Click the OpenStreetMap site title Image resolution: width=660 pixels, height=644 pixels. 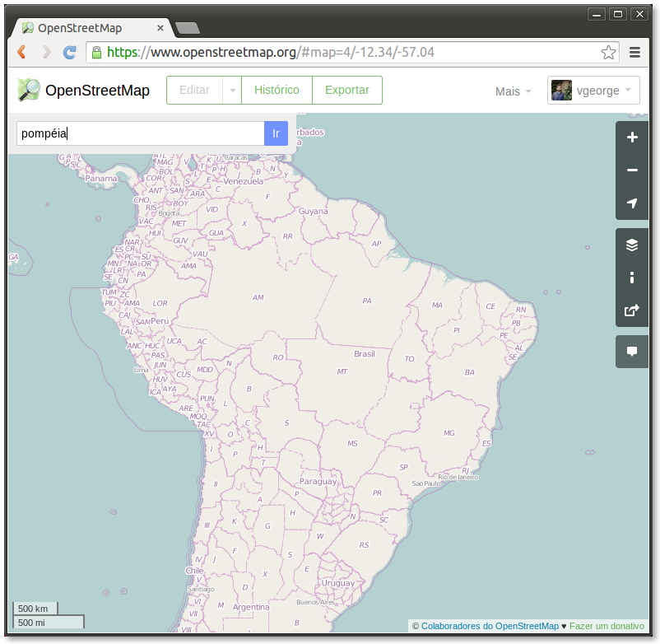[x=97, y=90]
